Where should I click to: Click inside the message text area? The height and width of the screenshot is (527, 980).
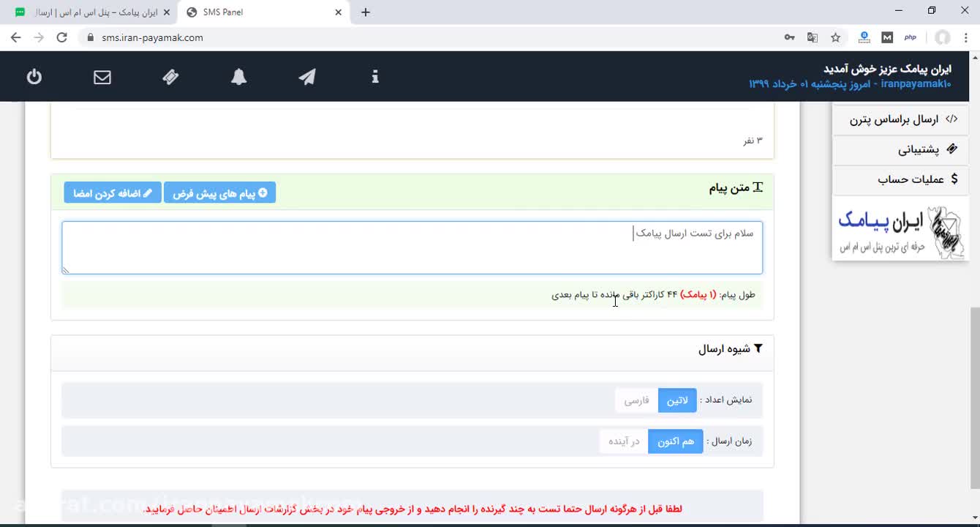coord(412,249)
